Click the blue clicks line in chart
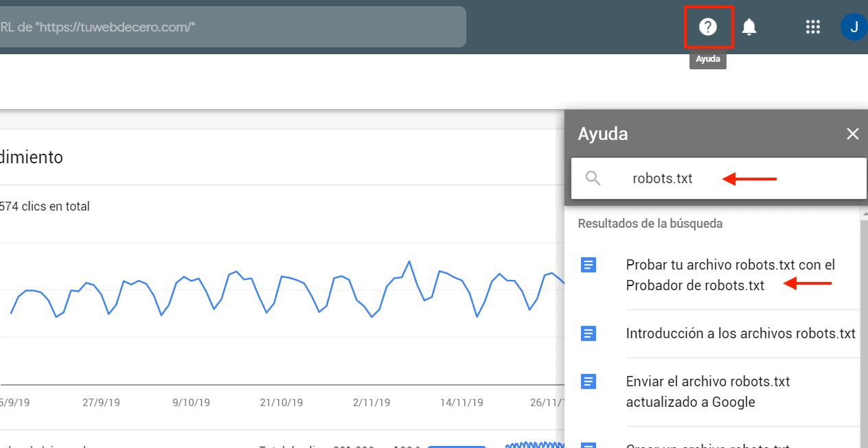 [282, 276]
